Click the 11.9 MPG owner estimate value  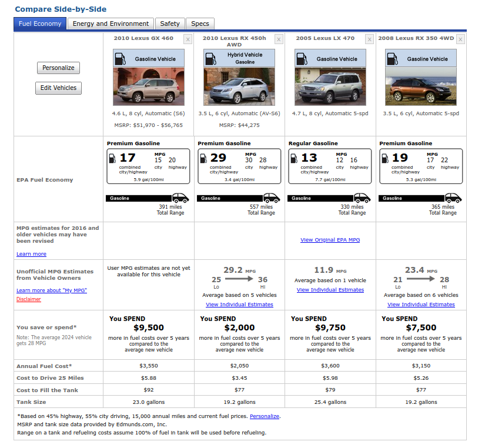330,270
